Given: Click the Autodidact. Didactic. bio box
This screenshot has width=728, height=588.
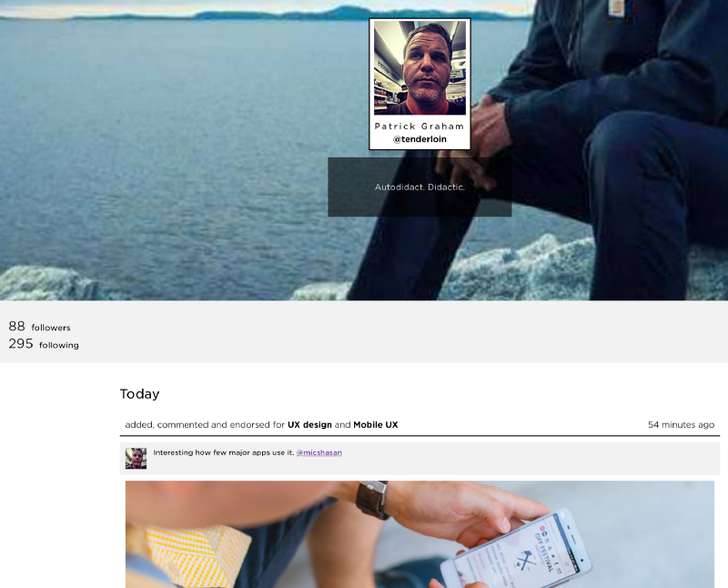Looking at the screenshot, I should [x=420, y=187].
